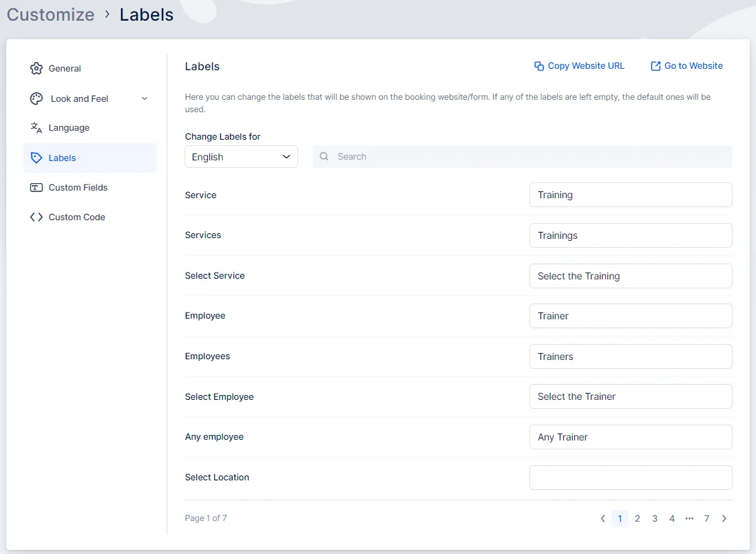Expand the Look and Feel submenu chevron
Image resolution: width=756 pixels, height=554 pixels.
tap(145, 99)
